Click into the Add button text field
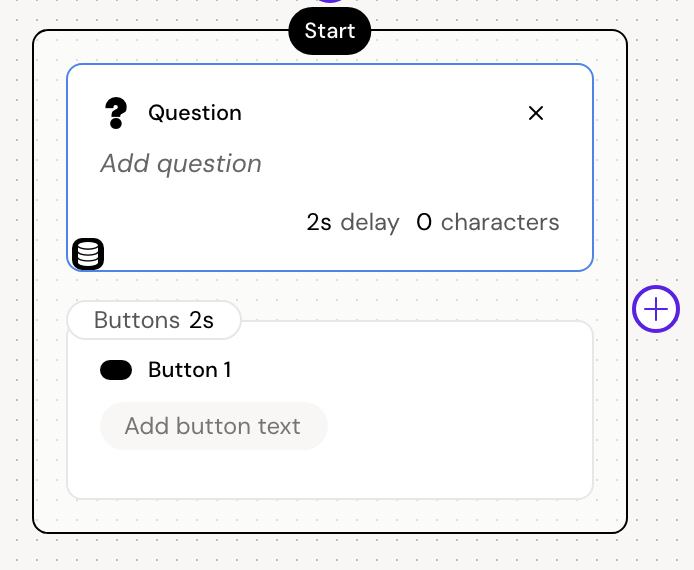This screenshot has width=694, height=570. 213,426
